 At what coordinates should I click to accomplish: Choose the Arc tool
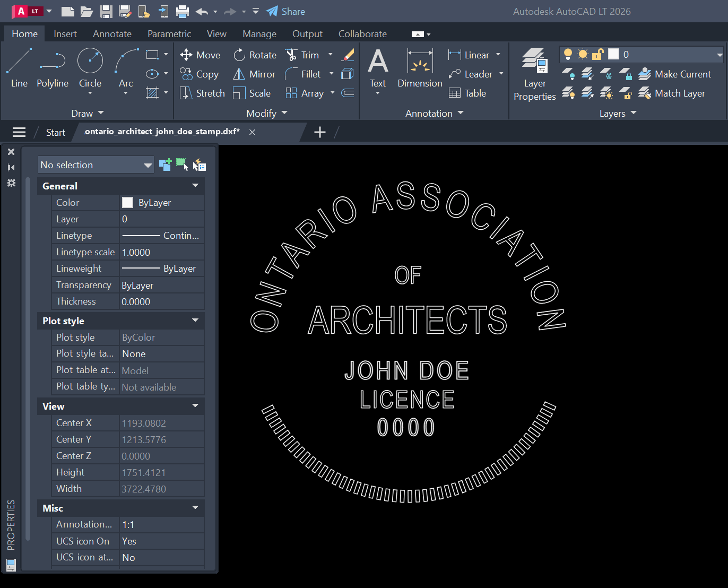(126, 67)
